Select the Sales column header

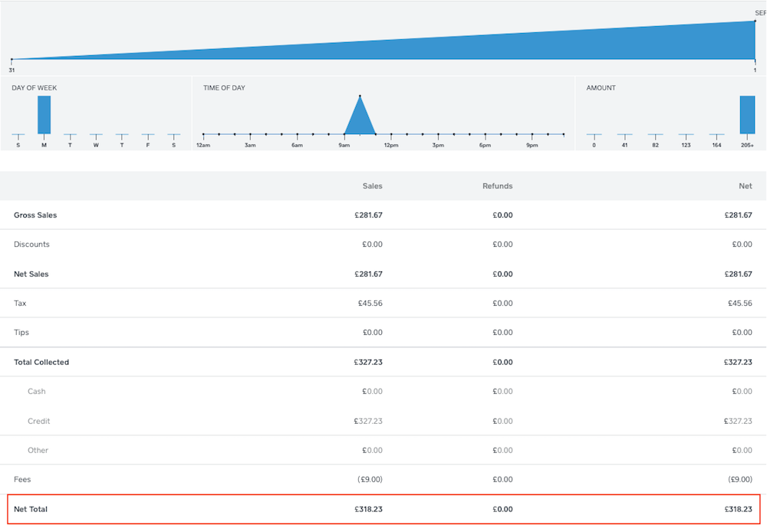[372, 186]
